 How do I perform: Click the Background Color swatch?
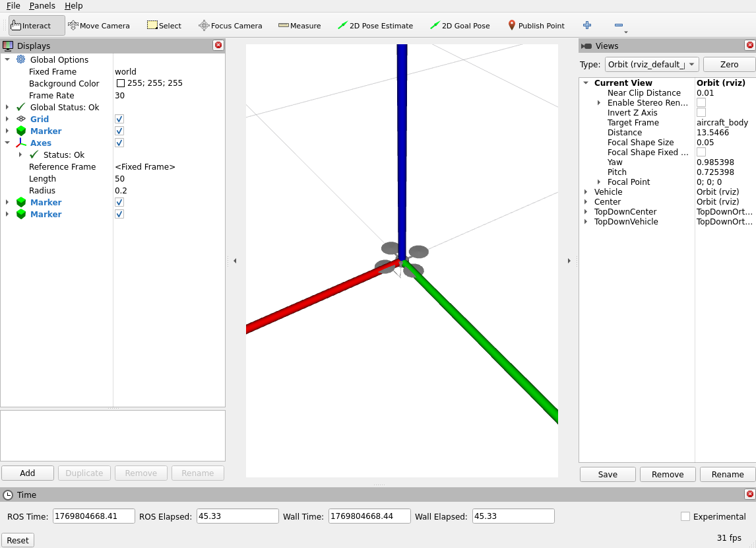tap(121, 84)
